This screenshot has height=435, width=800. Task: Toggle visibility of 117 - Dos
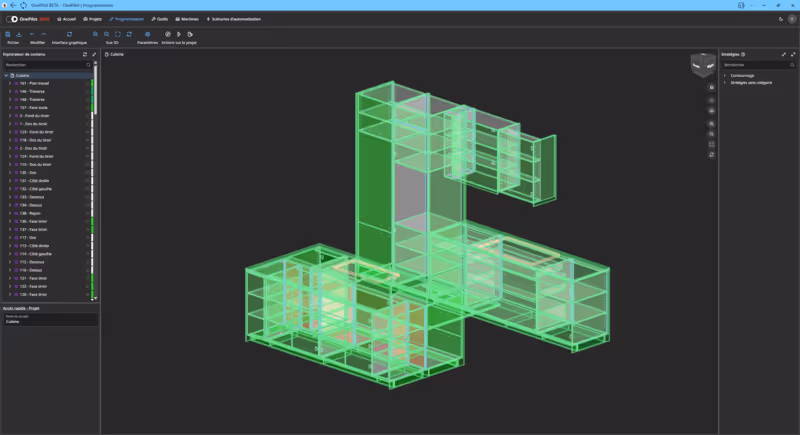point(87,238)
